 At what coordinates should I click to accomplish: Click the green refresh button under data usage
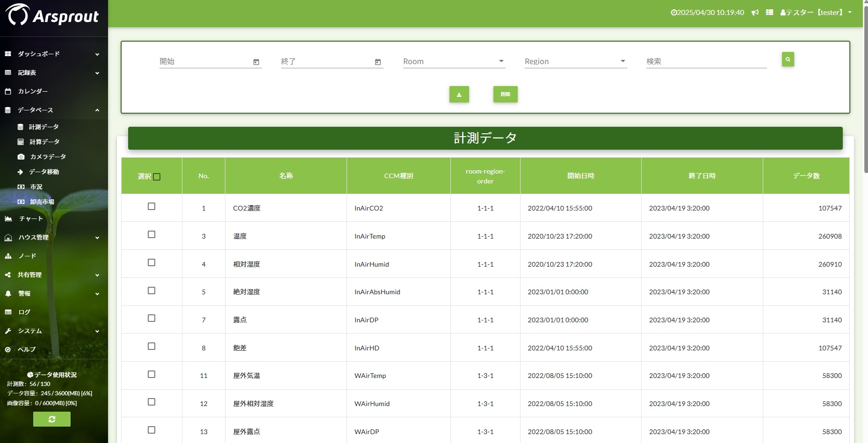pyautogui.click(x=52, y=419)
